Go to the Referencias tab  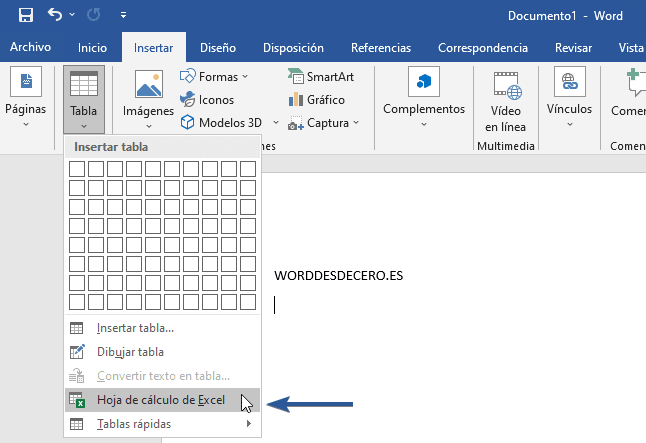pyautogui.click(x=381, y=48)
